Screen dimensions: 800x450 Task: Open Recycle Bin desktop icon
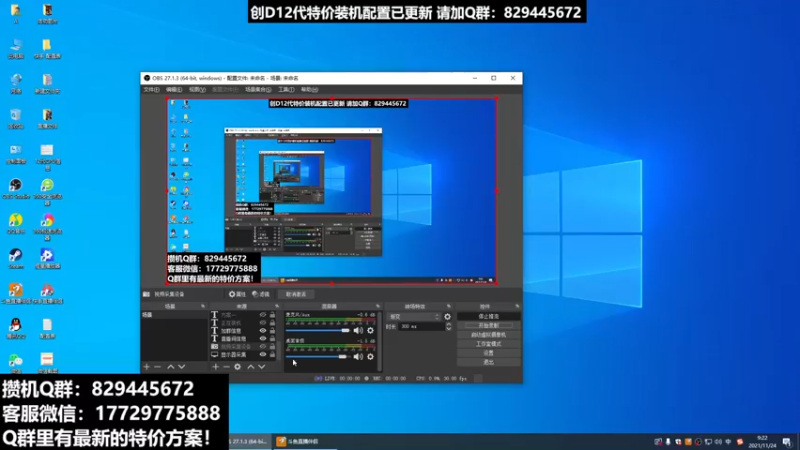pyautogui.click(x=16, y=118)
